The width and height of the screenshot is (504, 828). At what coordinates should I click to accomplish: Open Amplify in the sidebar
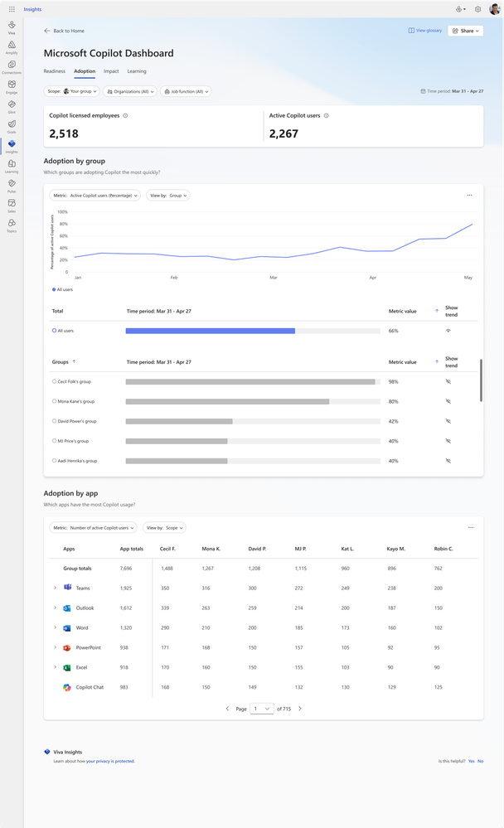tap(12, 47)
